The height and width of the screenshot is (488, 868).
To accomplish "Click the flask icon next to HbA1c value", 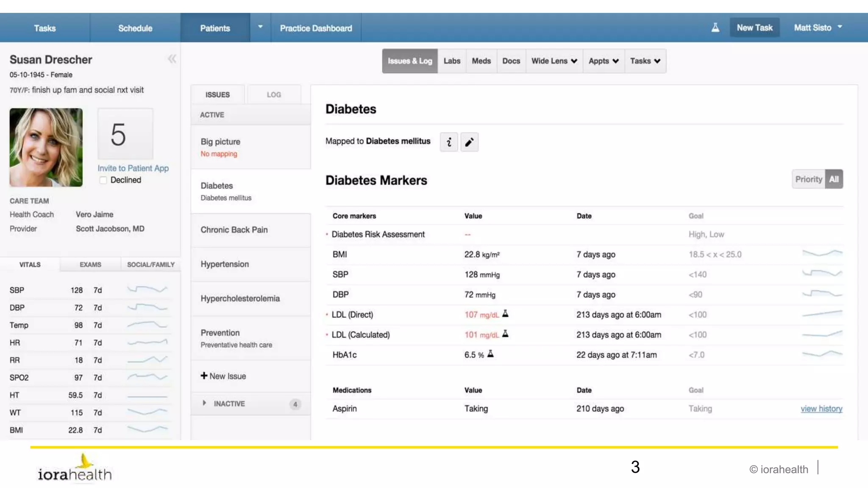I will tap(490, 354).
